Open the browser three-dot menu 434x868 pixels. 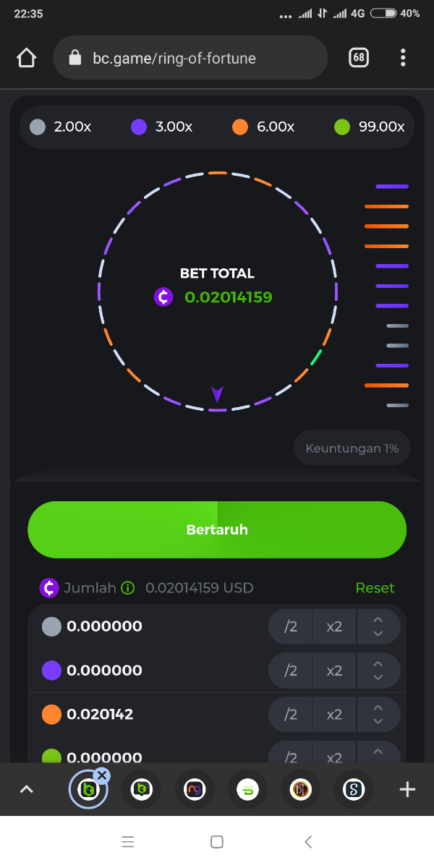point(403,58)
